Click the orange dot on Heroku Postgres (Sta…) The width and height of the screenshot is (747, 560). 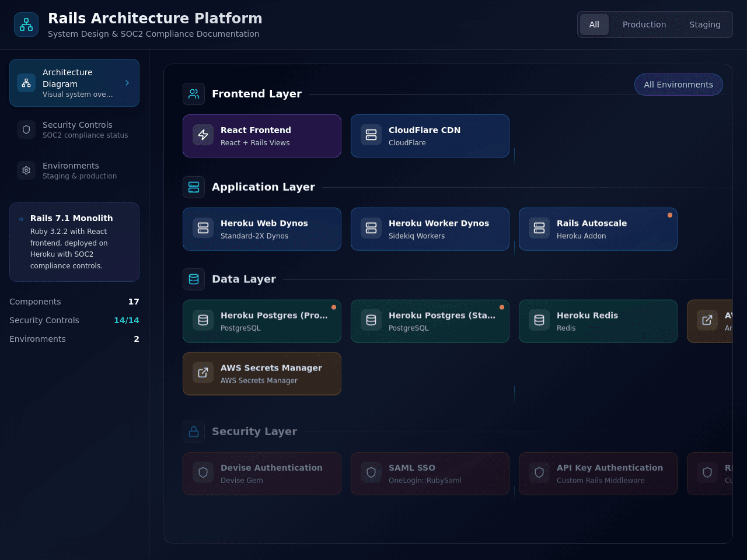pyautogui.click(x=502, y=307)
